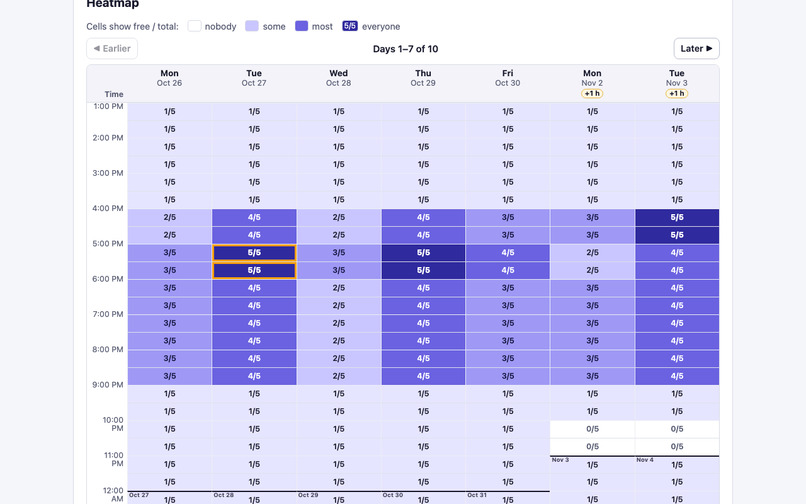This screenshot has width=806, height=504.
Task: Choose 2/5 cell on Mon Nov 2 at 5:30 PM
Action: tap(592, 270)
